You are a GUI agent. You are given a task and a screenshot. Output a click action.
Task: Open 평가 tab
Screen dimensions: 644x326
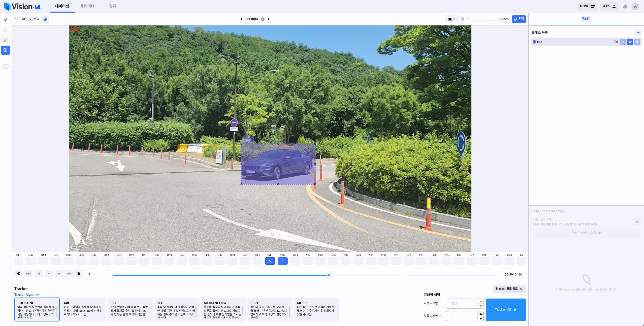[113, 6]
